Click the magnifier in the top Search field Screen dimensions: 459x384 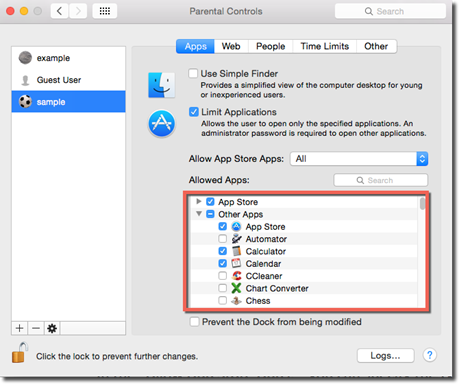point(369,11)
